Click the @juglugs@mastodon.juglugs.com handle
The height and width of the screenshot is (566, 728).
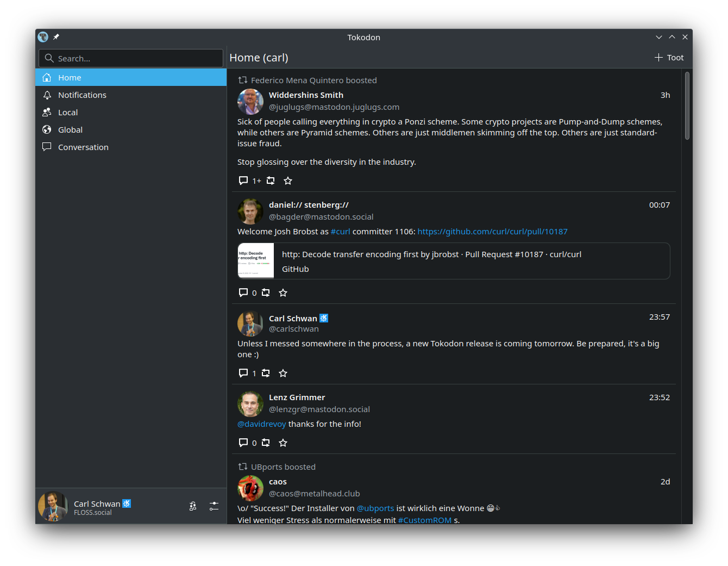334,107
